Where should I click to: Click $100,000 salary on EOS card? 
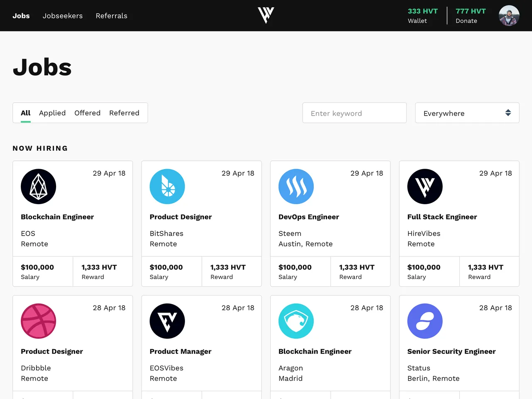pyautogui.click(x=37, y=267)
